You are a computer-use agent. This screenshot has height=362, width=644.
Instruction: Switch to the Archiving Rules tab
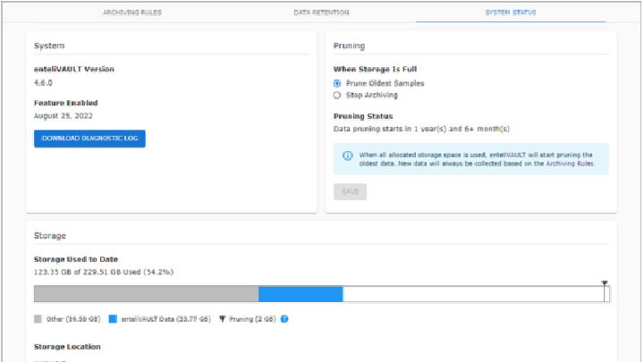point(135,13)
